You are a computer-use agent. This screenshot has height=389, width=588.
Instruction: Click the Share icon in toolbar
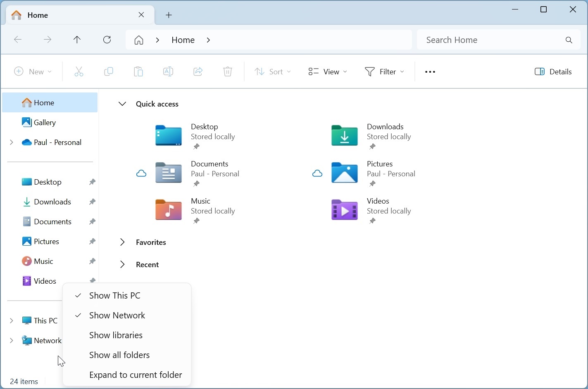[198, 72]
